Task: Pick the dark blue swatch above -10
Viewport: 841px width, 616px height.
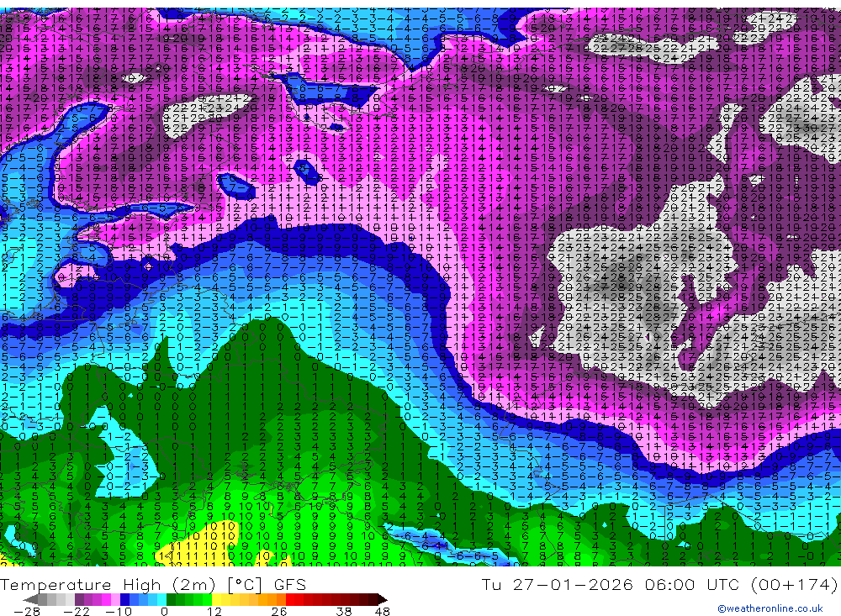Action: pyautogui.click(x=124, y=600)
